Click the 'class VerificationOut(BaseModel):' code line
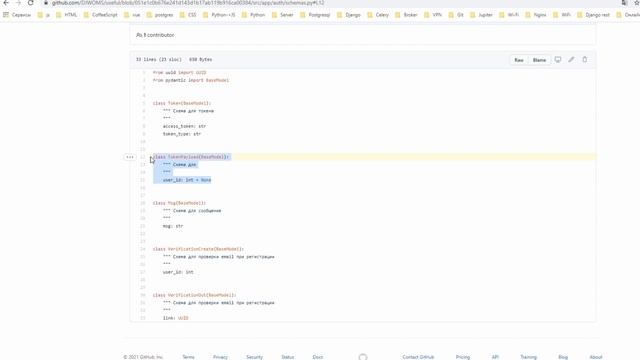Viewport: 640px width, 360px height. (194, 295)
